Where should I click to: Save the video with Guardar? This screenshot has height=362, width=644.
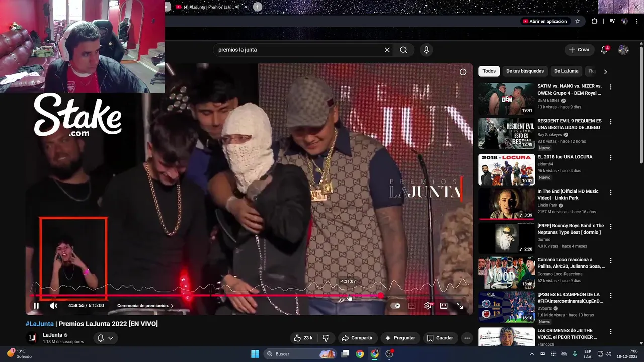point(440,338)
